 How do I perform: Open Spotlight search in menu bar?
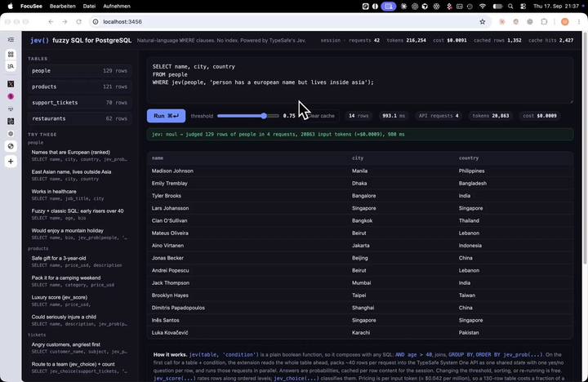[510, 6]
